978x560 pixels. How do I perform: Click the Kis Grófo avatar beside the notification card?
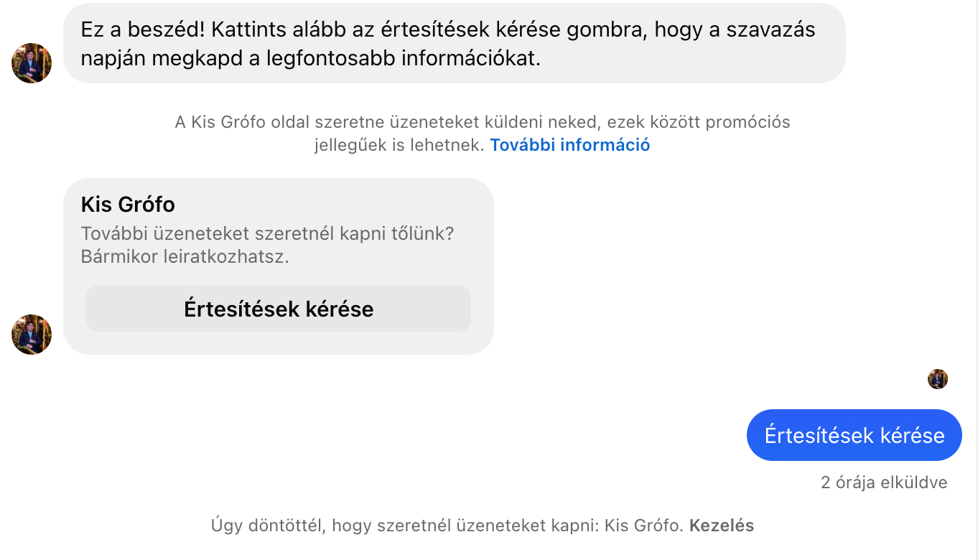pos(32,335)
